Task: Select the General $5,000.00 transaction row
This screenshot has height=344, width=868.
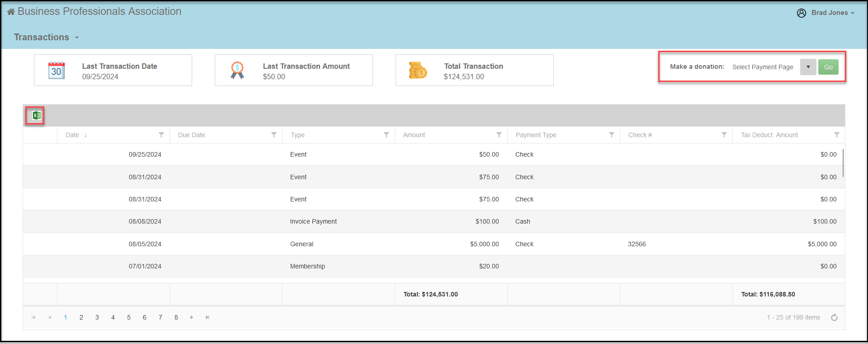Action: 434,244
